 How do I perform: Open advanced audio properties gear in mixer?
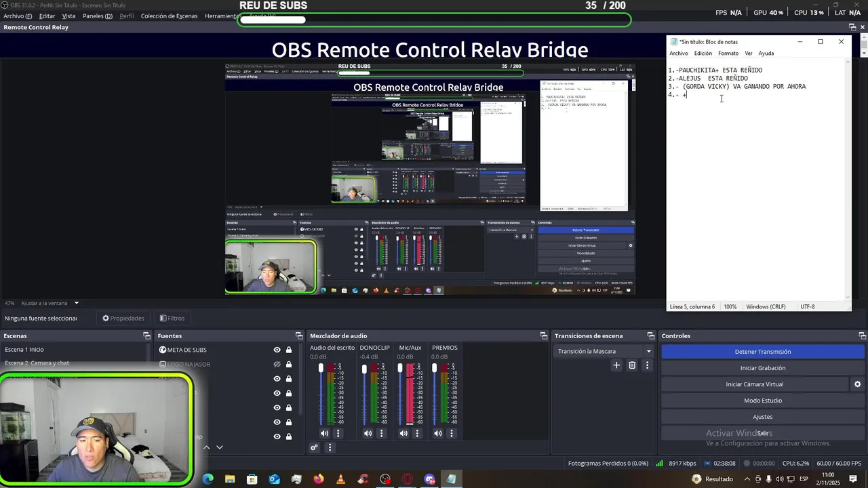pyautogui.click(x=314, y=447)
